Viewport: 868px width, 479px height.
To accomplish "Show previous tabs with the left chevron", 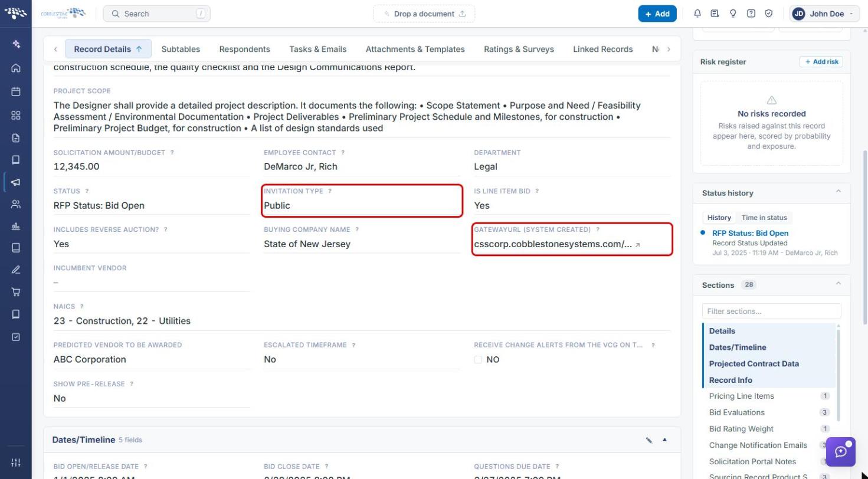I will [x=55, y=49].
